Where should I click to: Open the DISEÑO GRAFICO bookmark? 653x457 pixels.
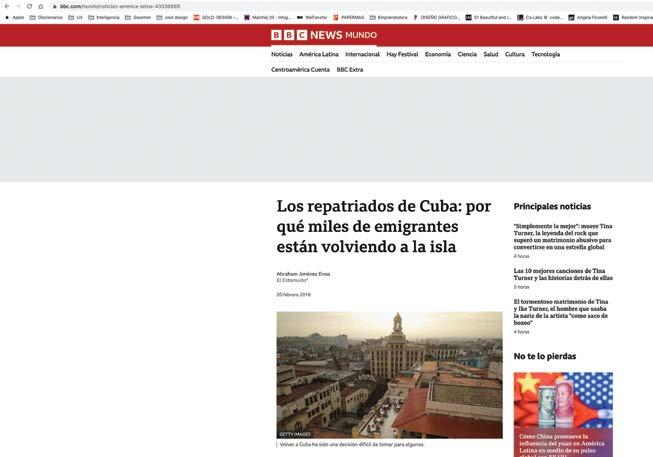pyautogui.click(x=436, y=17)
